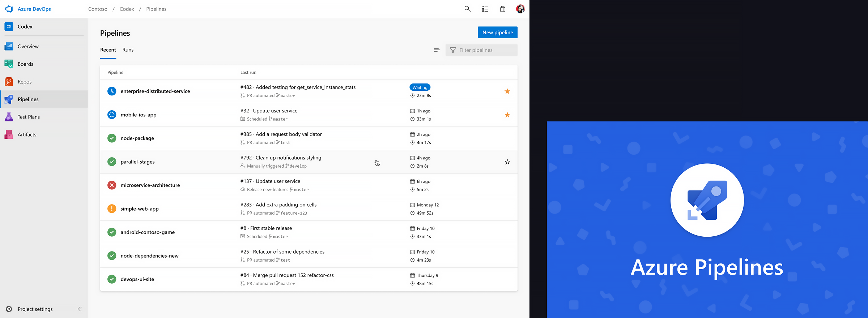The height and width of the screenshot is (318, 868).
Task: Remove the mobile-ios-app favorite star
Action: click(x=507, y=115)
